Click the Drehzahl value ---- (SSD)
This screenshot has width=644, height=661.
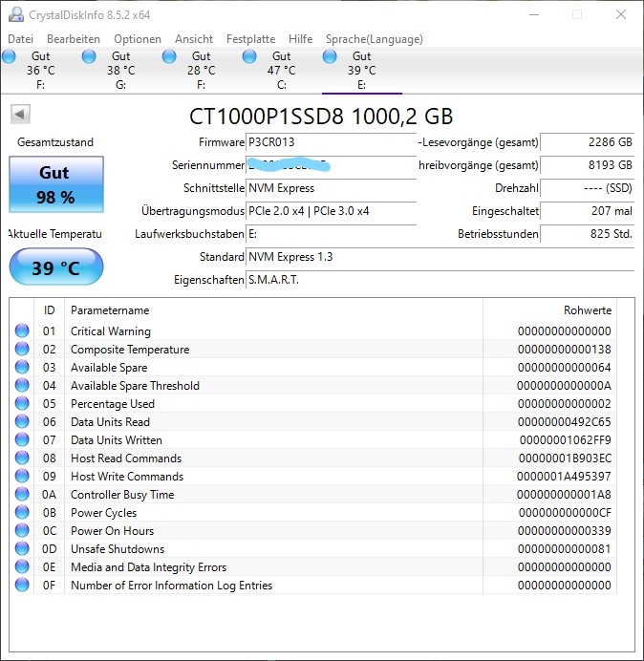587,188
